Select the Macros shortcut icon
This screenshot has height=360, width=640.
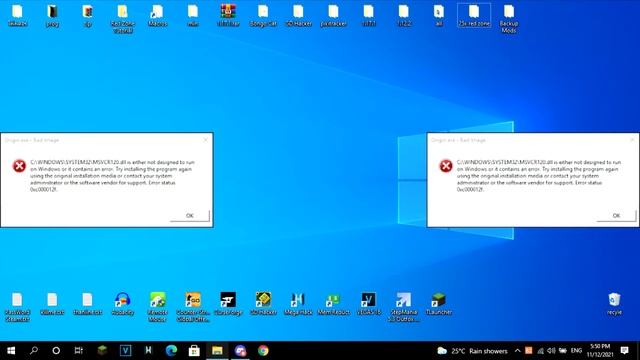coord(158,16)
